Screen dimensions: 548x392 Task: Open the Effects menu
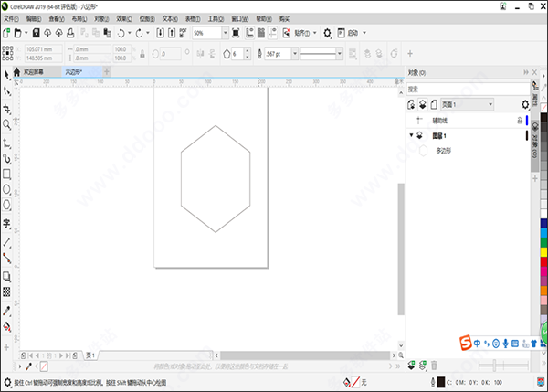[x=124, y=19]
